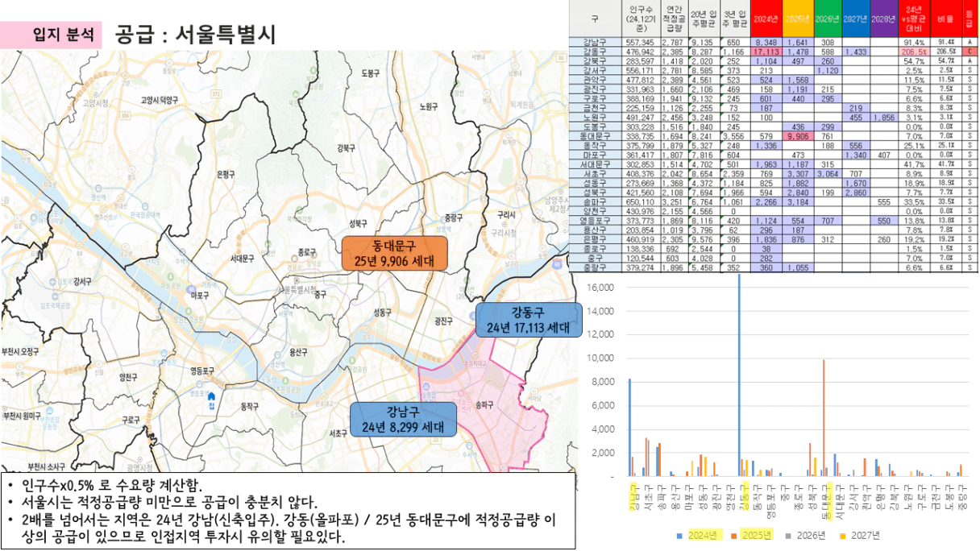Click the bullet line 인구수x0.5% 로 수요량 계산함

pyautogui.click(x=111, y=485)
